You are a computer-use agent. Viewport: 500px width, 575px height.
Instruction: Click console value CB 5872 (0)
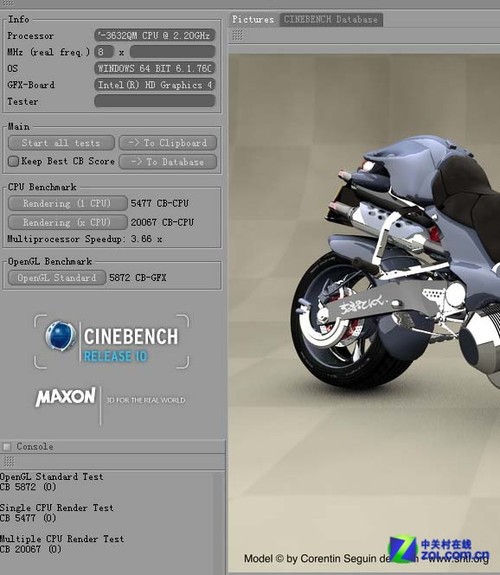(28, 487)
